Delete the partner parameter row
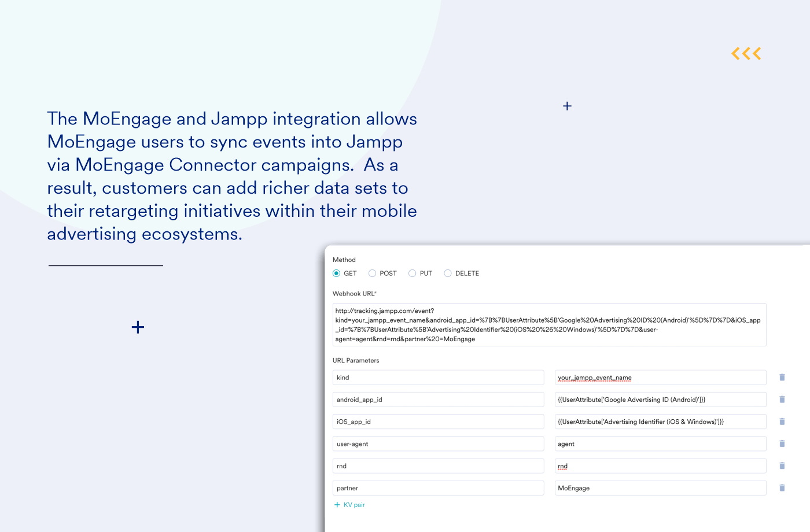Viewport: 810px width, 532px height. (782, 488)
